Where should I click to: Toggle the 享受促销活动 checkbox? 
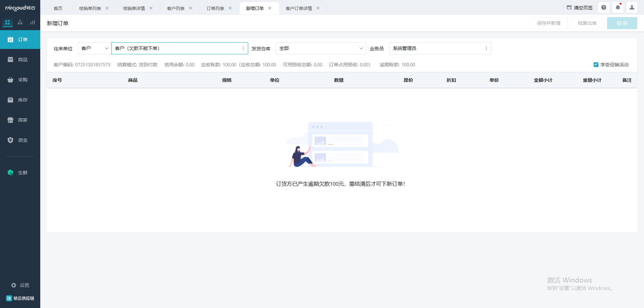[x=596, y=65]
